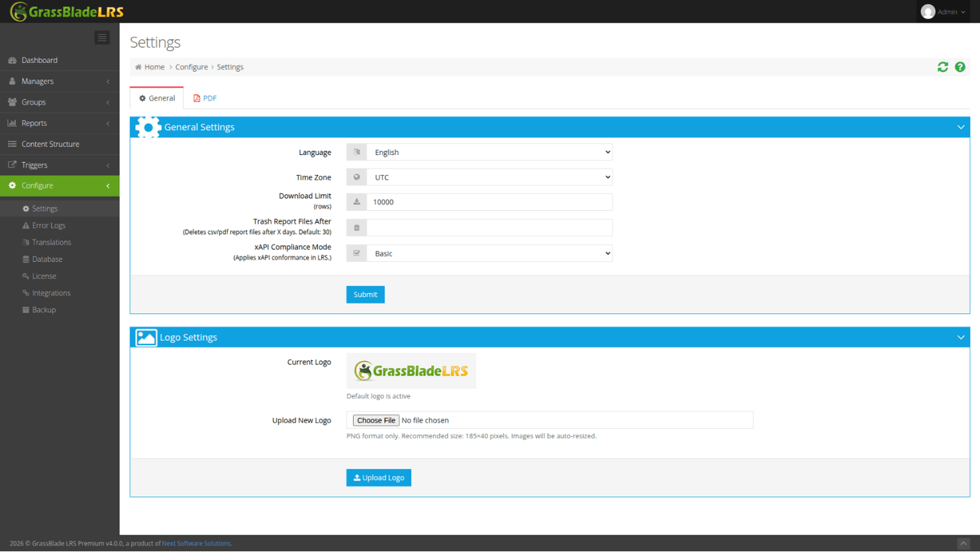The width and height of the screenshot is (980, 552).
Task: Click the Download Limit input field
Action: pos(489,202)
